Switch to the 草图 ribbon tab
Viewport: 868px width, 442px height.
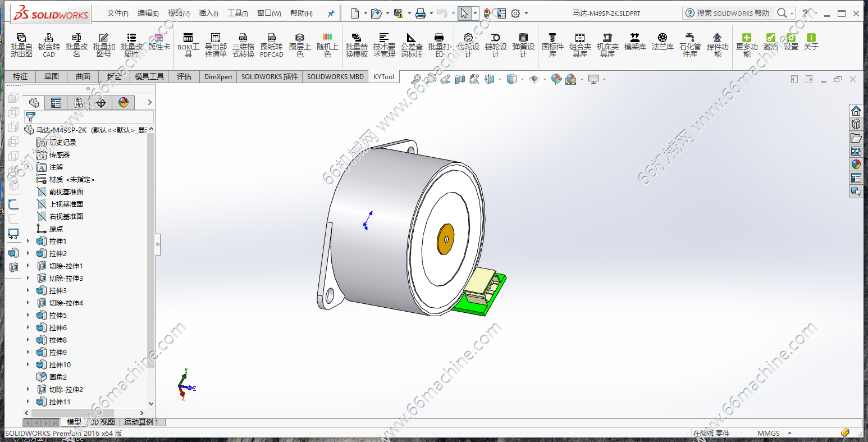pyautogui.click(x=52, y=76)
